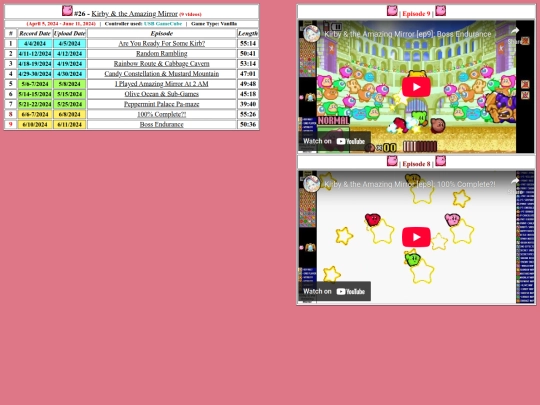Select record date cell '4/4/2024'
This screenshot has height=405, width=540.
pyautogui.click(x=35, y=43)
